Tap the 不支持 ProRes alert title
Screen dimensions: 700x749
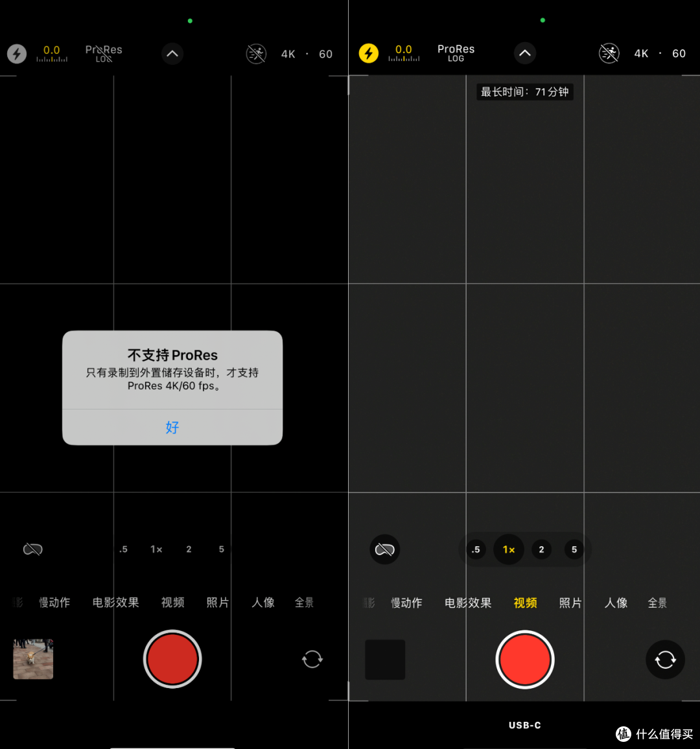tap(172, 355)
